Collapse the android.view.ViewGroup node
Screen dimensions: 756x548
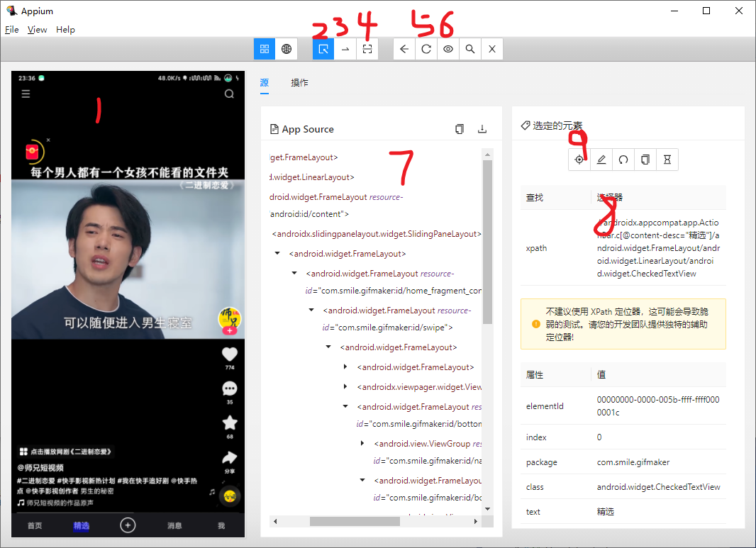click(x=362, y=443)
